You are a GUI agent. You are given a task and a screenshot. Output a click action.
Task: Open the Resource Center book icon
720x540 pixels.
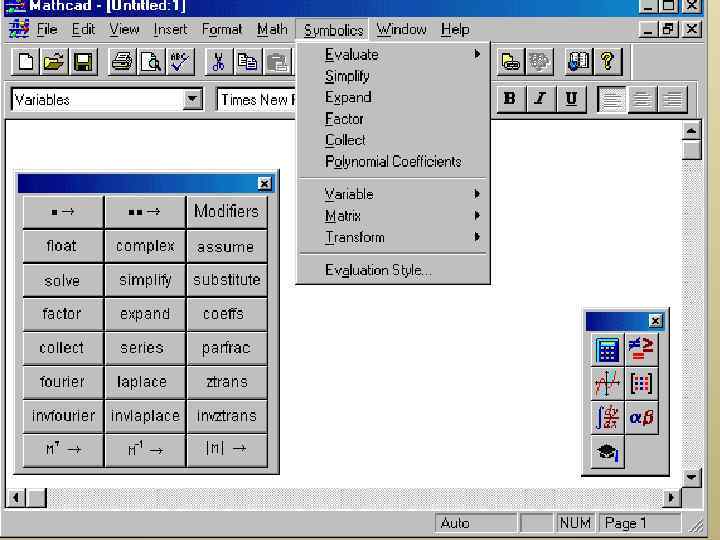pyautogui.click(x=579, y=62)
